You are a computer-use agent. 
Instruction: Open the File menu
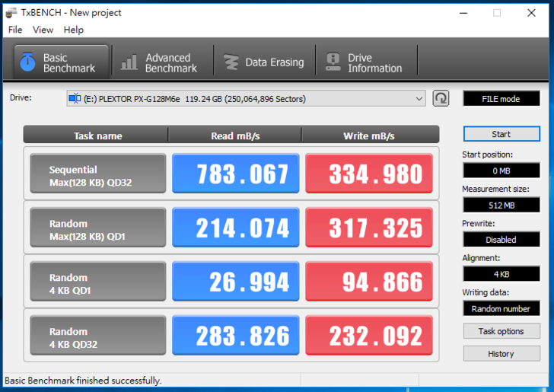pos(15,30)
